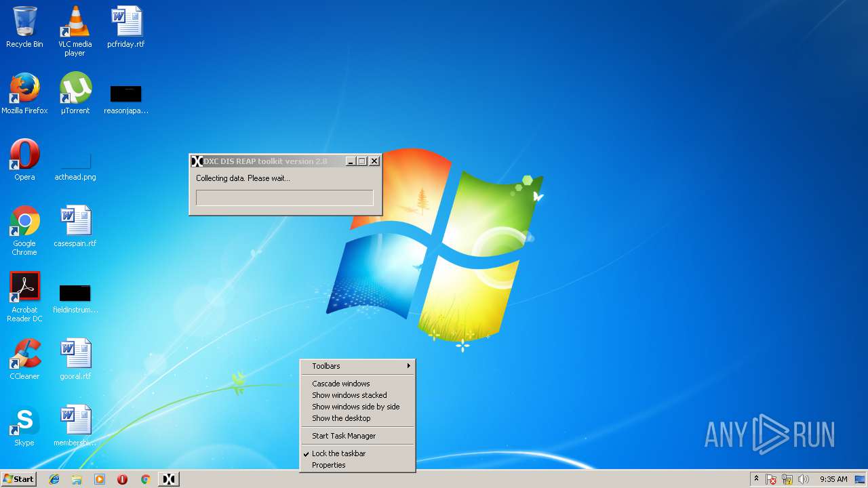Expand the Toolbars submenu

pos(357,366)
